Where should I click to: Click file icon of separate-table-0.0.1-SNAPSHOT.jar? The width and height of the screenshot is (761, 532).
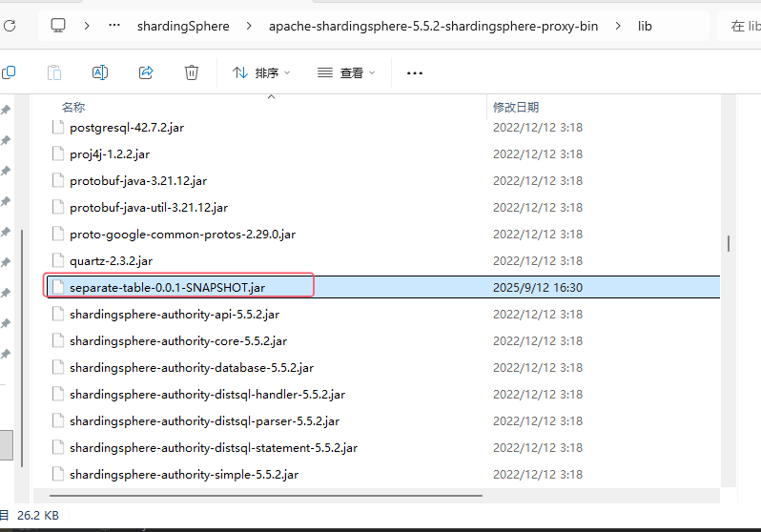(58, 287)
